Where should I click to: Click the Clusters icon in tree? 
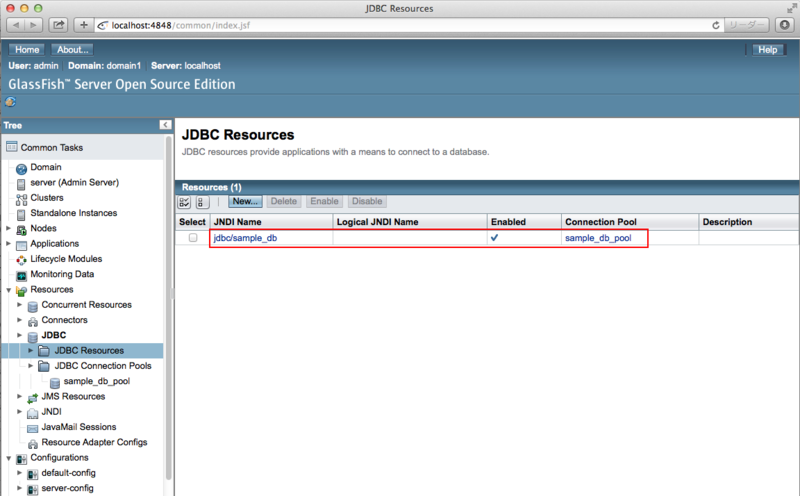tap(21, 199)
